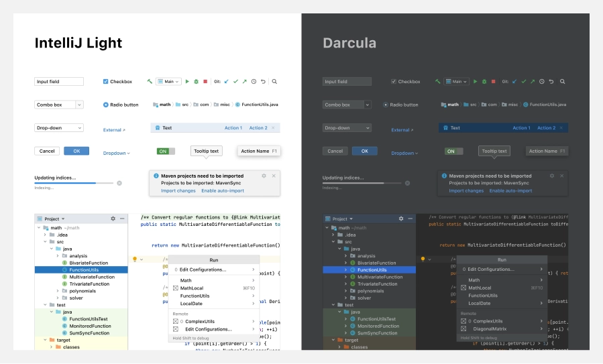Open Maven notification gear in Light theme
The height and width of the screenshot is (364, 603).
[264, 176]
